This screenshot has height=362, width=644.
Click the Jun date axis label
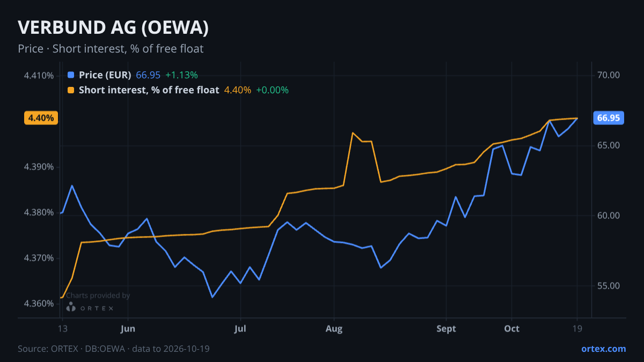[x=128, y=329]
